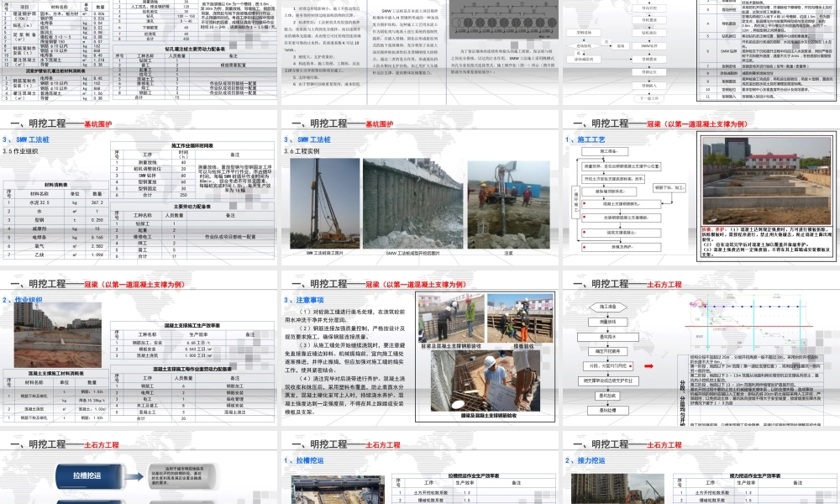Click the photo above 模板验收 caption
The height and width of the screenshot is (504, 840).
click(520, 318)
